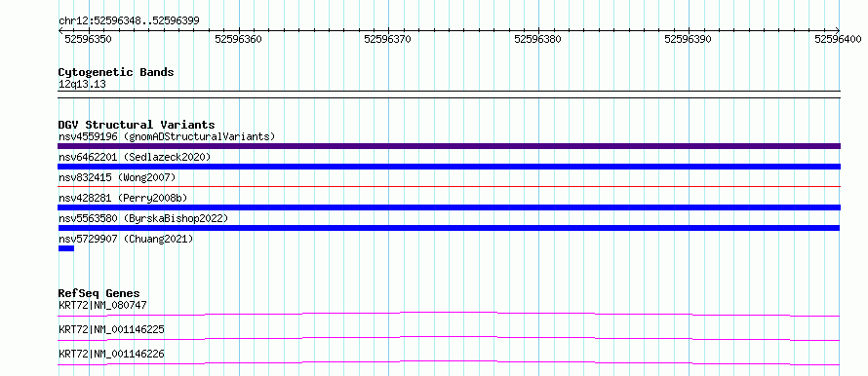Click the blue bar under nsv5563580
The height and width of the screenshot is (376, 868).
pos(449,228)
